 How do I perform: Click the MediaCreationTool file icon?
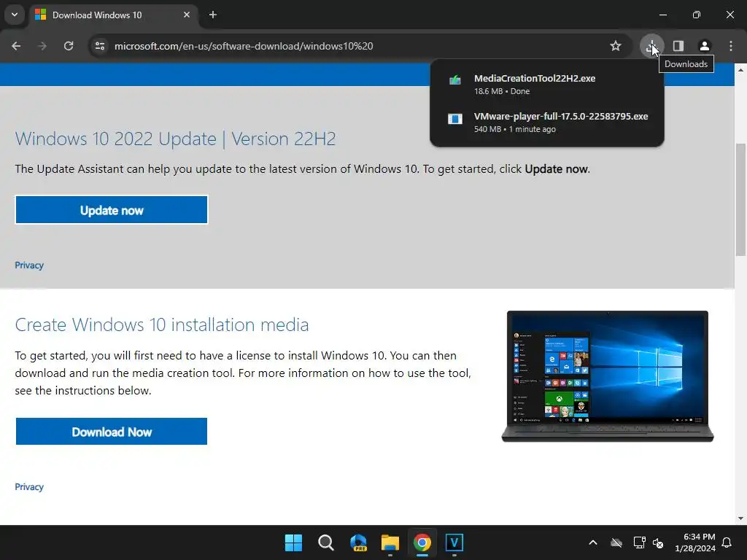455,80
